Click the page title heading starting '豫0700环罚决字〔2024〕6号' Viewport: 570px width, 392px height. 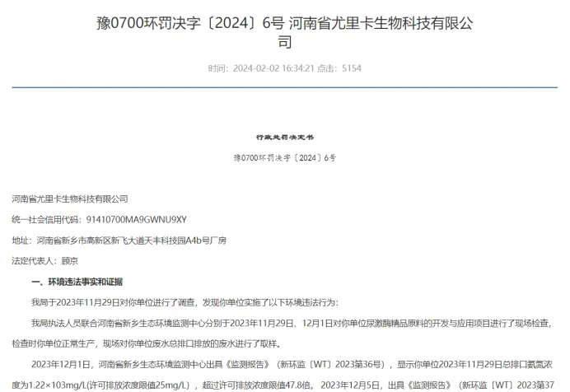[285, 32]
